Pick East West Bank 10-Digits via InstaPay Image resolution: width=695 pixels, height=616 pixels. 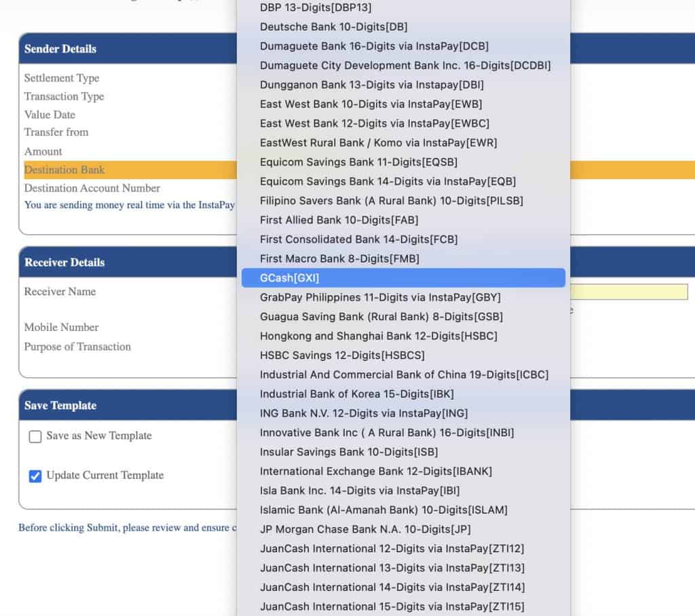[371, 104]
